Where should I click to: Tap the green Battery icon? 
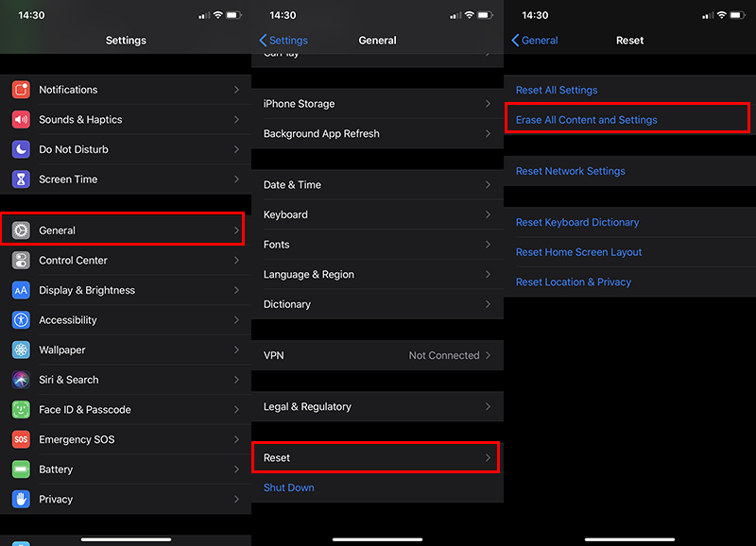(x=21, y=469)
